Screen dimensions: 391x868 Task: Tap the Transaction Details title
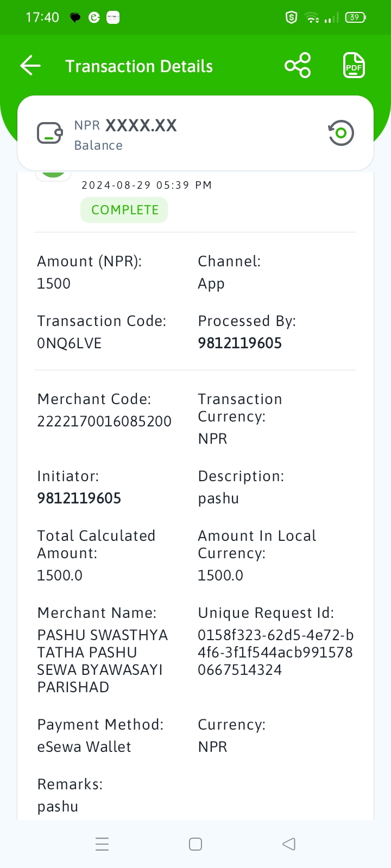point(139,66)
